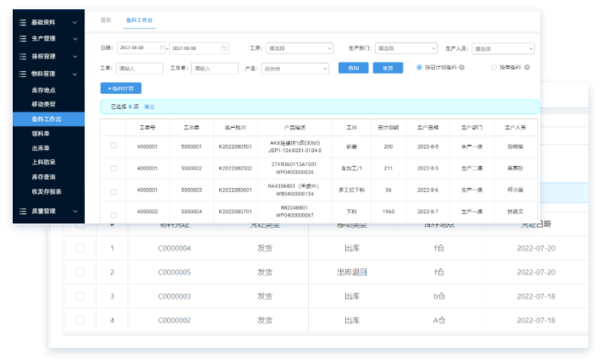Focus the 工单 input field
The image size is (601, 364).
pos(140,69)
